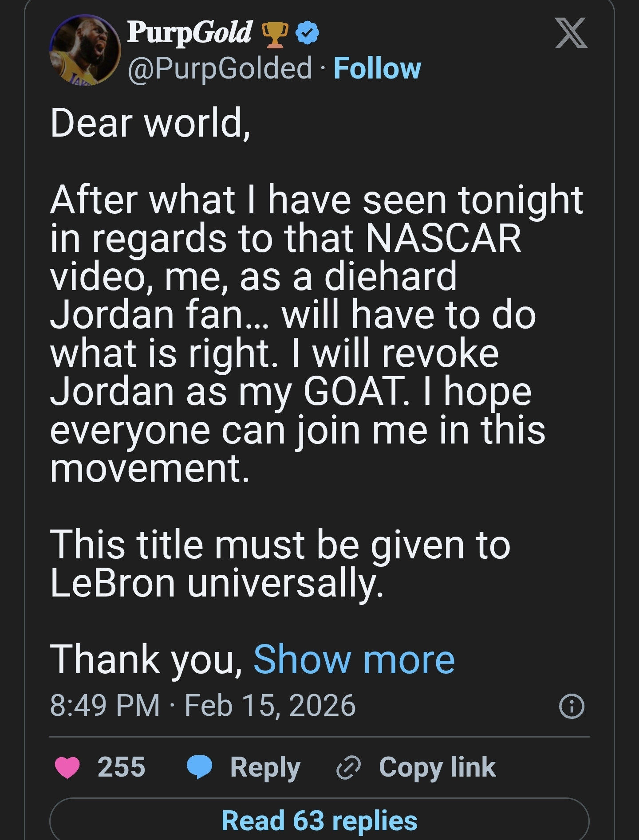Click the pink heart icon
This screenshot has width=639, height=840.
pos(67,768)
